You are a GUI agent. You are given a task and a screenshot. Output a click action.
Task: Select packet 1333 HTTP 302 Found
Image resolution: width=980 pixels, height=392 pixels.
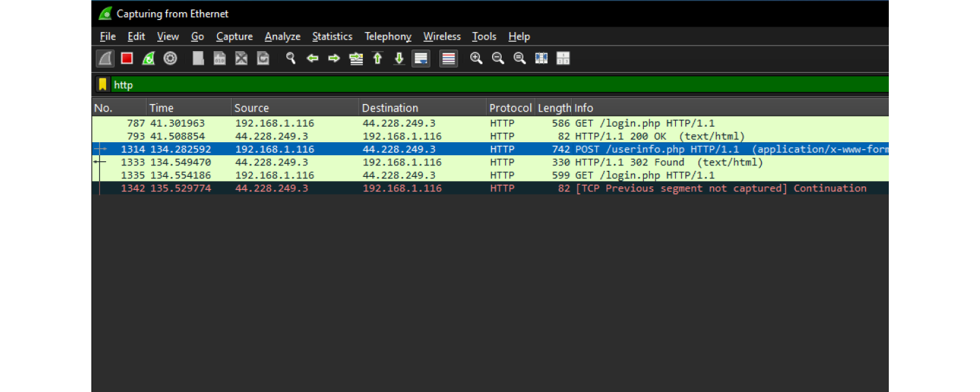coord(476,162)
